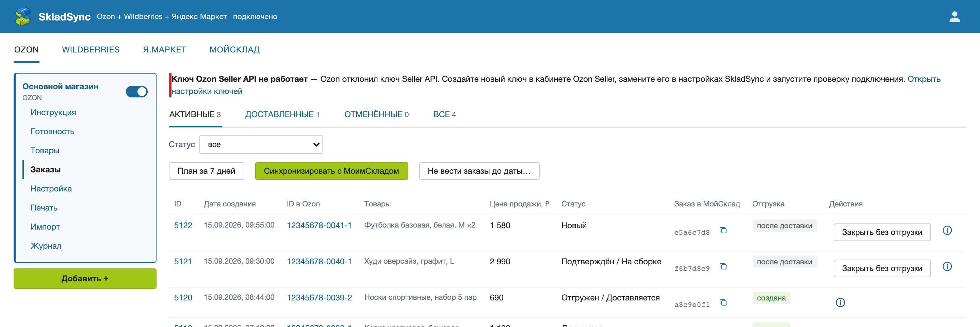Open Заказы in the sidebar
The height and width of the screenshot is (327, 980).
coord(46,170)
